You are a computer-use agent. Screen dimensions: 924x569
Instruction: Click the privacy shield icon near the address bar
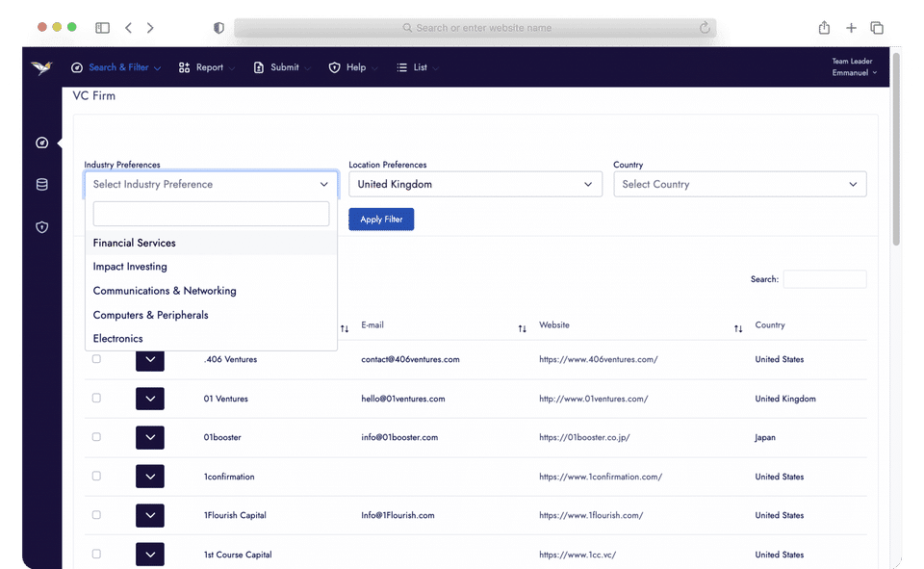[x=218, y=28]
